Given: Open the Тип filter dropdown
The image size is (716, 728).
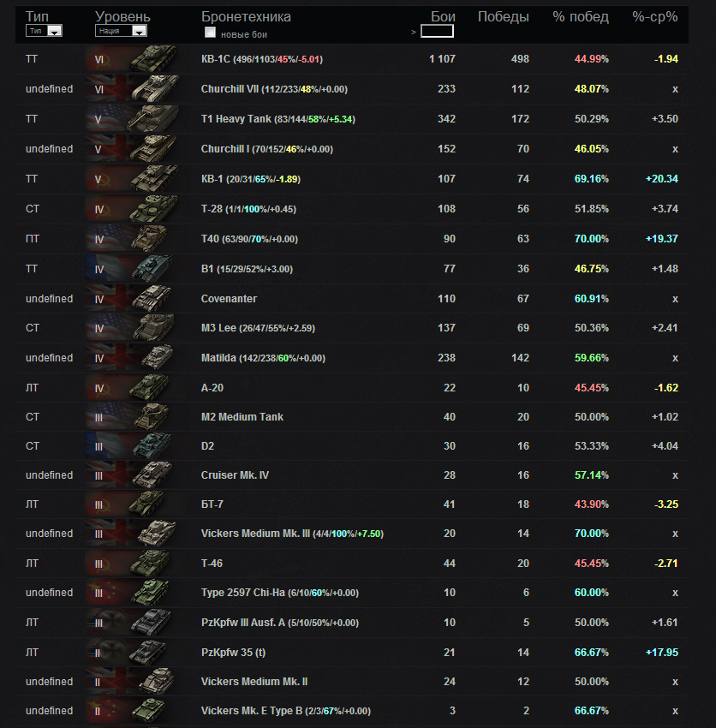Looking at the screenshot, I should (44, 31).
